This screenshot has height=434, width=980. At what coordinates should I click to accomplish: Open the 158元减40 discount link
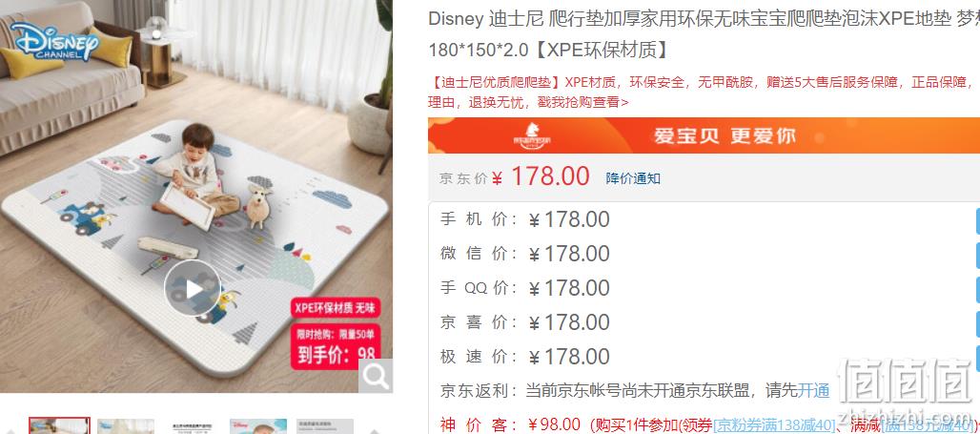(928, 426)
